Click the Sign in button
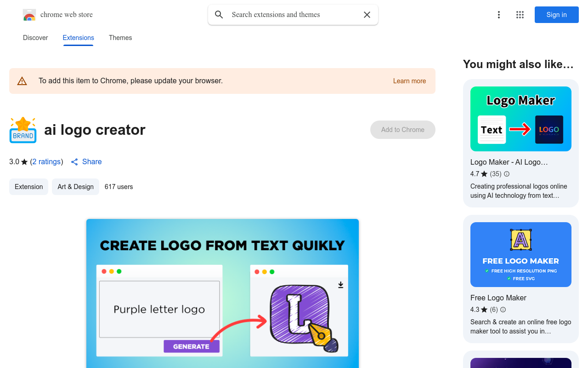Viewport: 588px width, 368px height. coord(557,15)
